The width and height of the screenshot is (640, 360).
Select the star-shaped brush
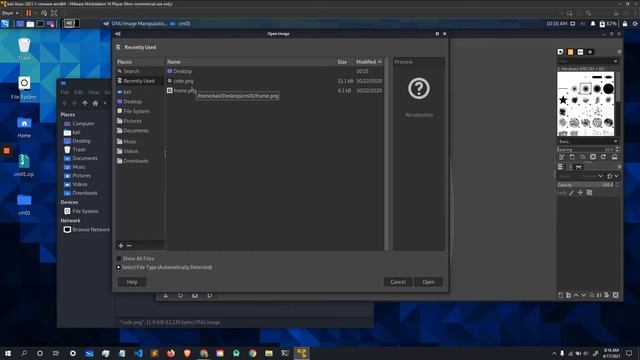coord(563,100)
